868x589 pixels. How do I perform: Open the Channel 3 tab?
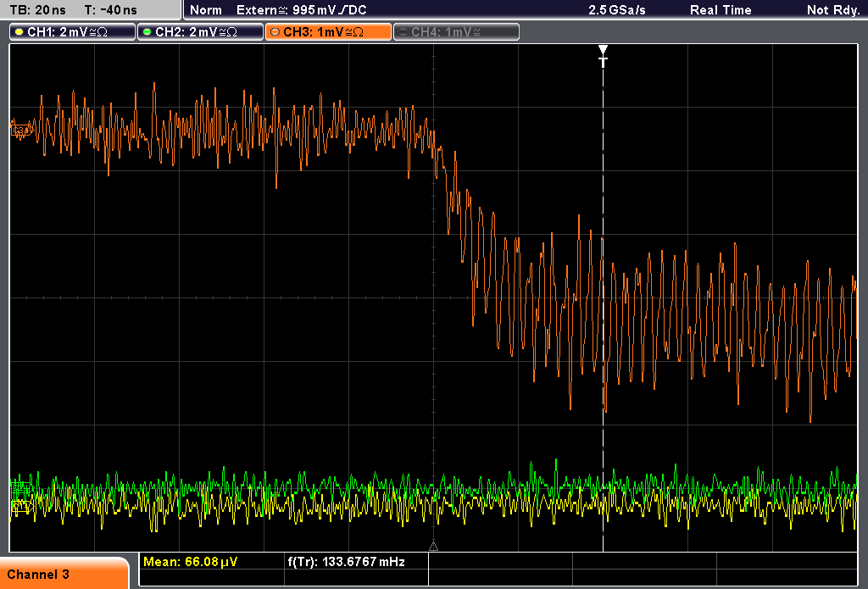(64, 574)
